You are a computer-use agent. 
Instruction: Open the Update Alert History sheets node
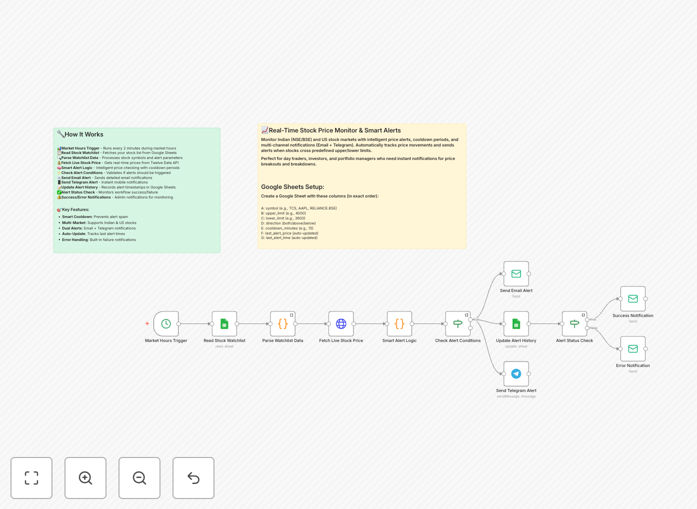pos(516,324)
